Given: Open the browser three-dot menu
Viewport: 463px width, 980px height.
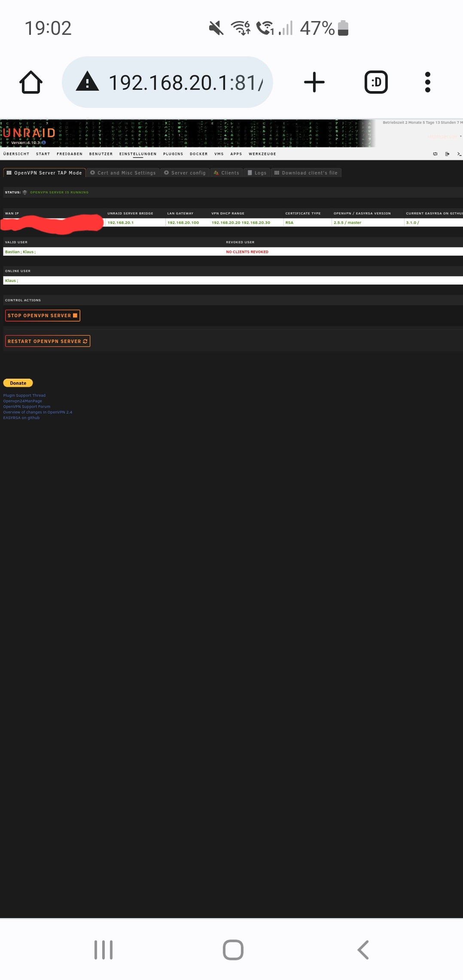Looking at the screenshot, I should (x=427, y=82).
